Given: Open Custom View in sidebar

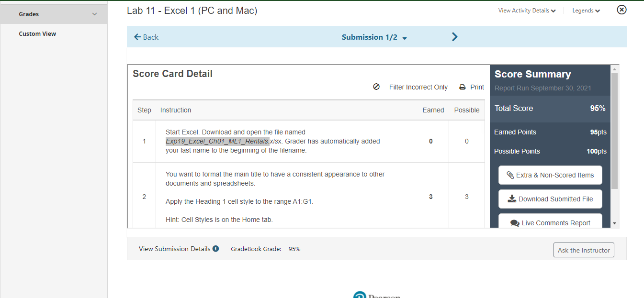Looking at the screenshot, I should click(x=37, y=34).
